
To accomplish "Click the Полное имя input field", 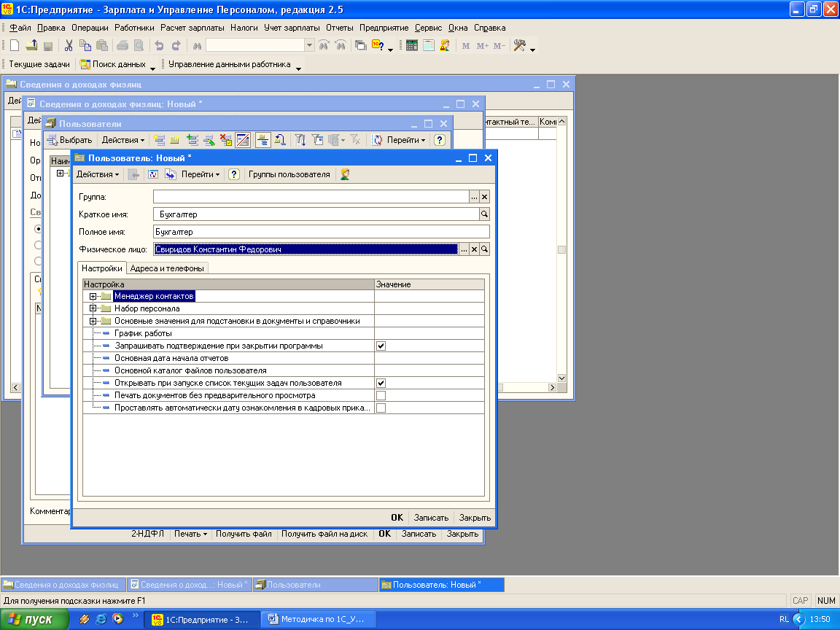I will coord(322,231).
